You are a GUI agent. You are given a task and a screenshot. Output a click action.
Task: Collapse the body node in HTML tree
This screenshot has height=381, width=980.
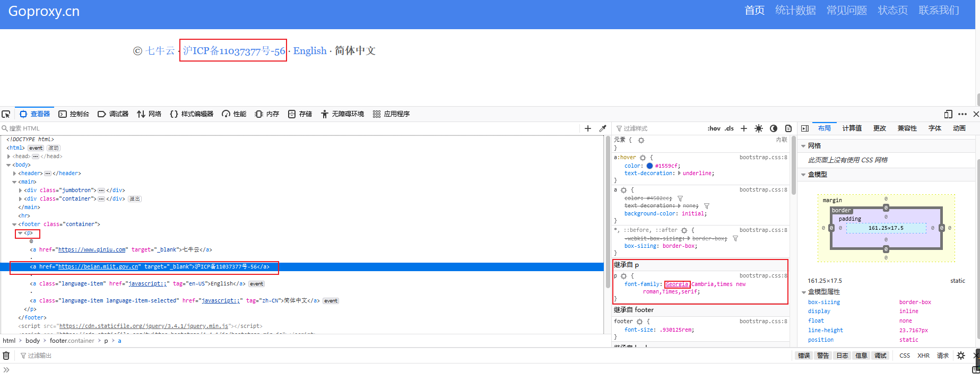click(8, 165)
